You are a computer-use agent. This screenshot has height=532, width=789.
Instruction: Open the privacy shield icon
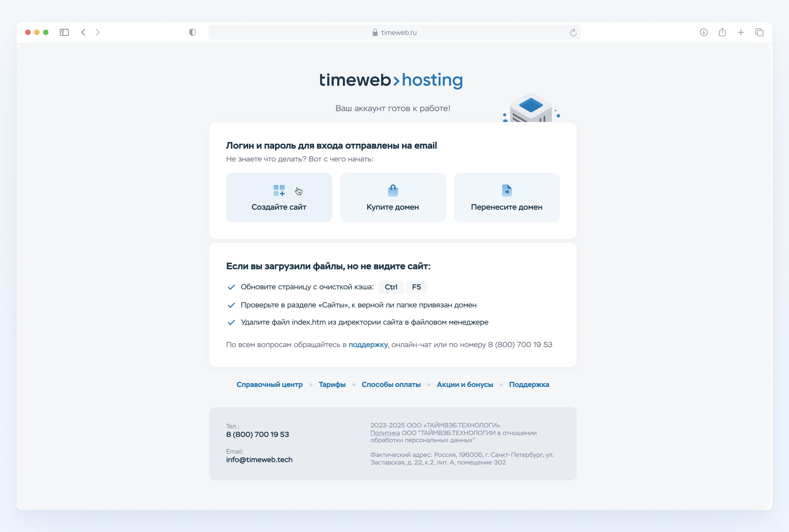pyautogui.click(x=192, y=32)
